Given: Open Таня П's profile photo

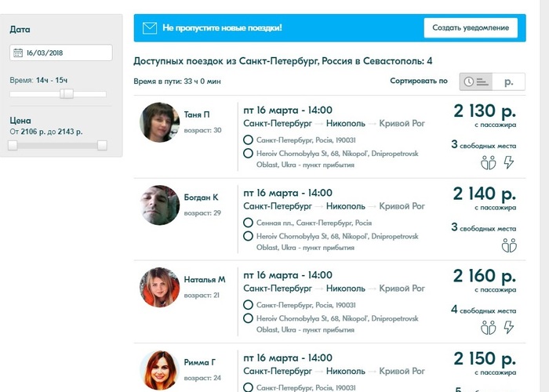Looking at the screenshot, I should [x=159, y=124].
